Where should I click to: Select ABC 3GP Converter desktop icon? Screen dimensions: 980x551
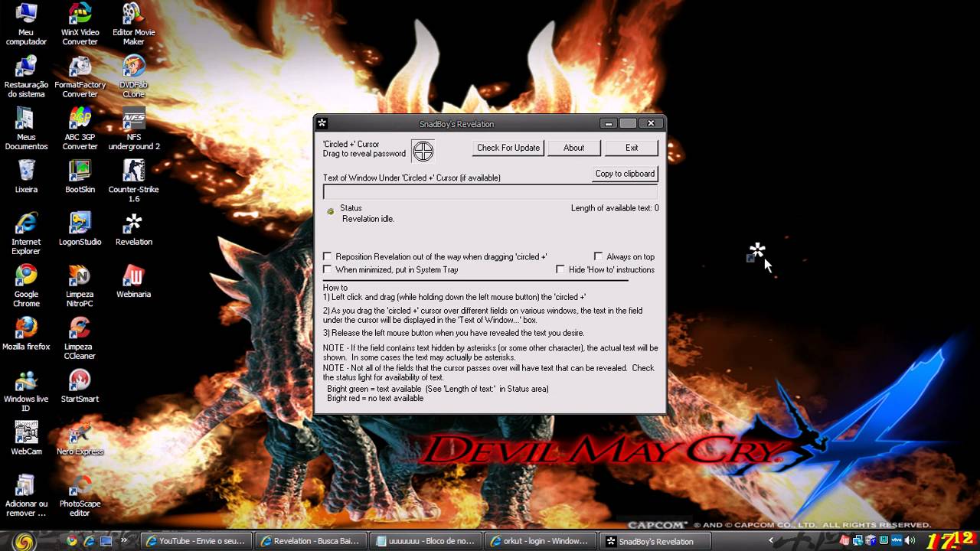point(80,129)
